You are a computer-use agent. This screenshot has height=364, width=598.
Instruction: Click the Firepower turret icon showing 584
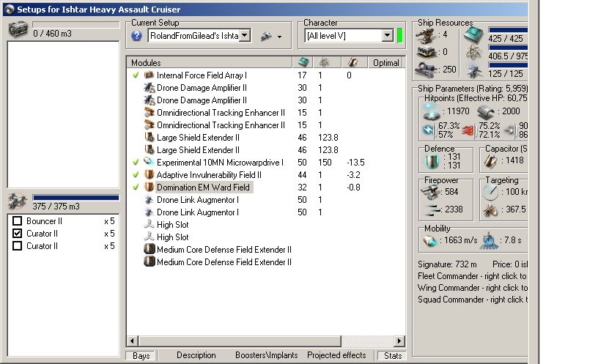coord(429,192)
